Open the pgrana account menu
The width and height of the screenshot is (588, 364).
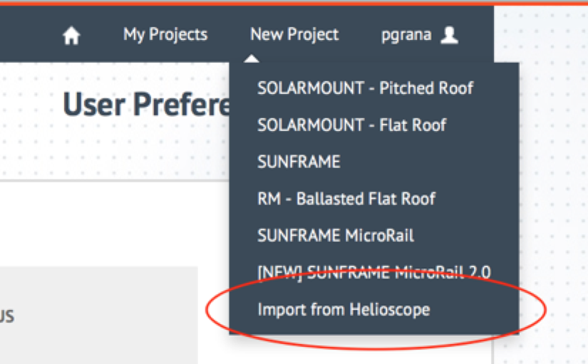(406, 34)
